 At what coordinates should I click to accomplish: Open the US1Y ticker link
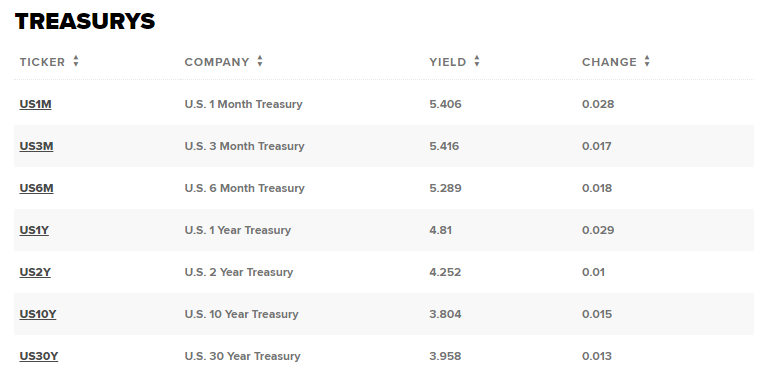coord(34,230)
